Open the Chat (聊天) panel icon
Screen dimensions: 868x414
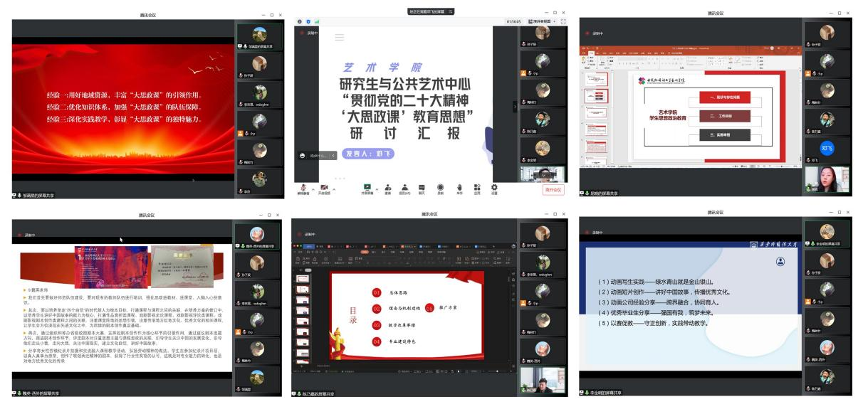pyautogui.click(x=422, y=187)
